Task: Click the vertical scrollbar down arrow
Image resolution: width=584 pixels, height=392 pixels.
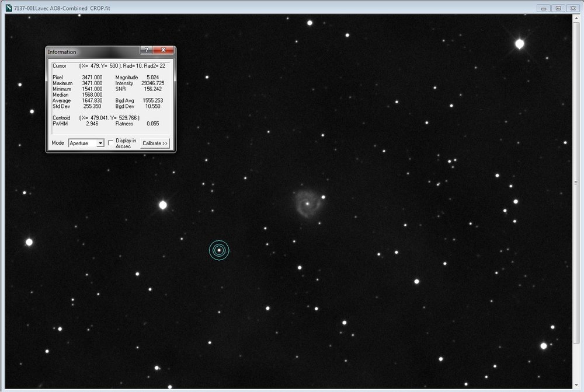Action: tap(576, 386)
